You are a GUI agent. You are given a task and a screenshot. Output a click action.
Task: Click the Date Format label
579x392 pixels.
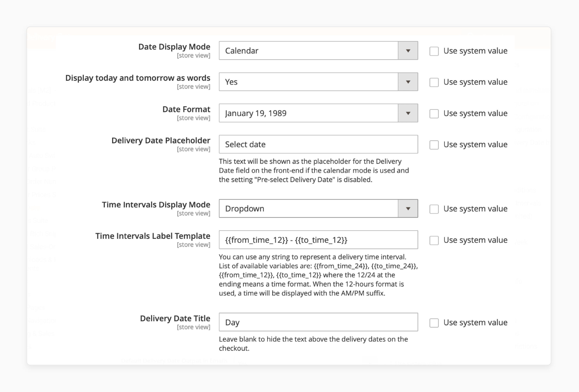[186, 109]
